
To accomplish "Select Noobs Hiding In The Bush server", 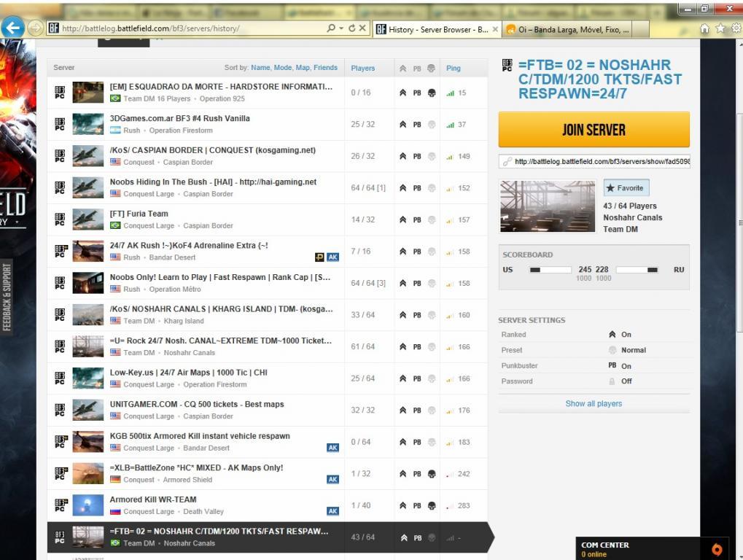I will coord(268,187).
